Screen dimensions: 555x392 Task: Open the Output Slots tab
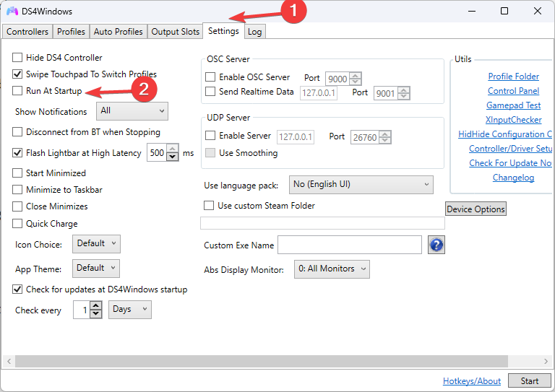pos(175,32)
